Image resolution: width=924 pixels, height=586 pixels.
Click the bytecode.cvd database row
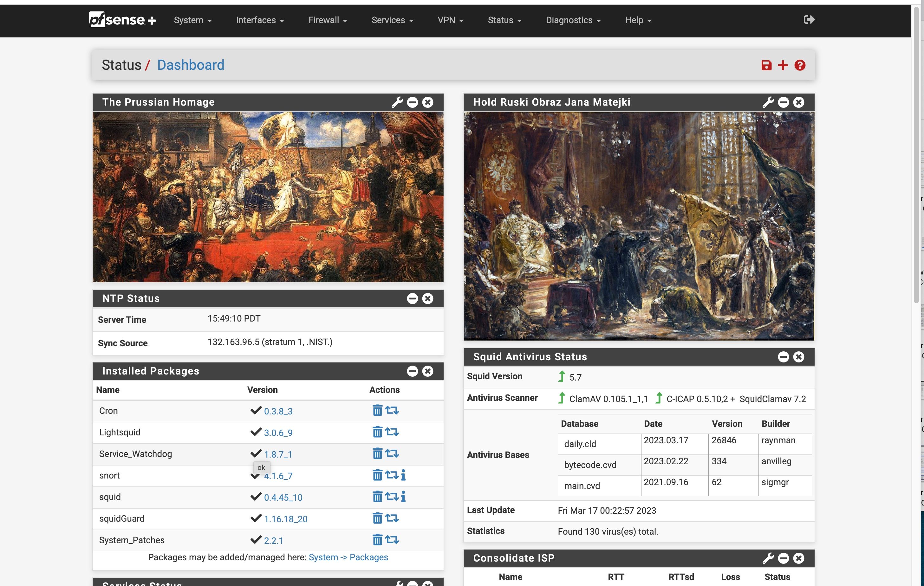tap(685, 465)
